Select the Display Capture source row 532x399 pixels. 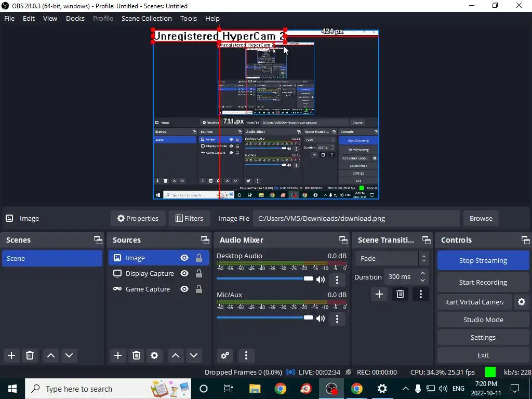pyautogui.click(x=159, y=273)
